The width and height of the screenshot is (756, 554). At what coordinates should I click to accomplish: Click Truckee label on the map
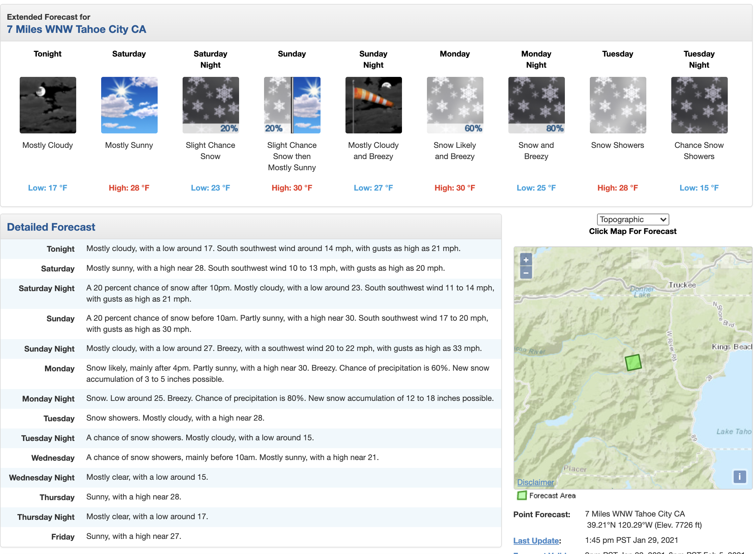click(x=682, y=285)
